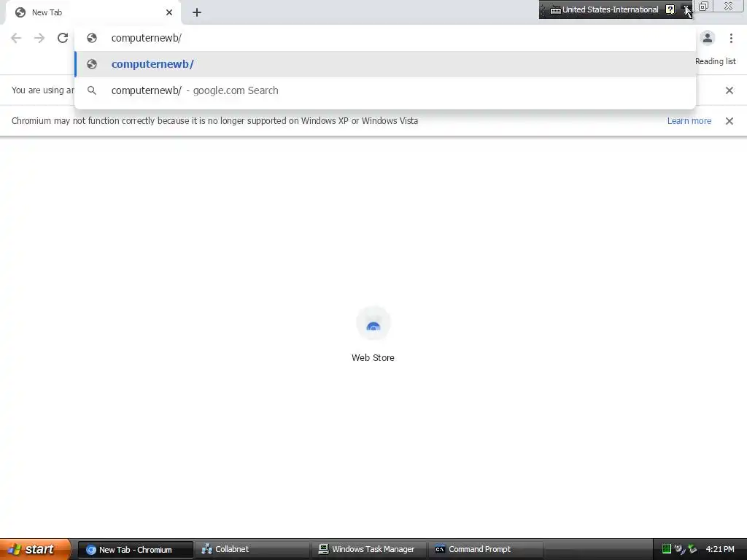
Task: Dismiss the 'You are using' infobar
Action: point(729,90)
